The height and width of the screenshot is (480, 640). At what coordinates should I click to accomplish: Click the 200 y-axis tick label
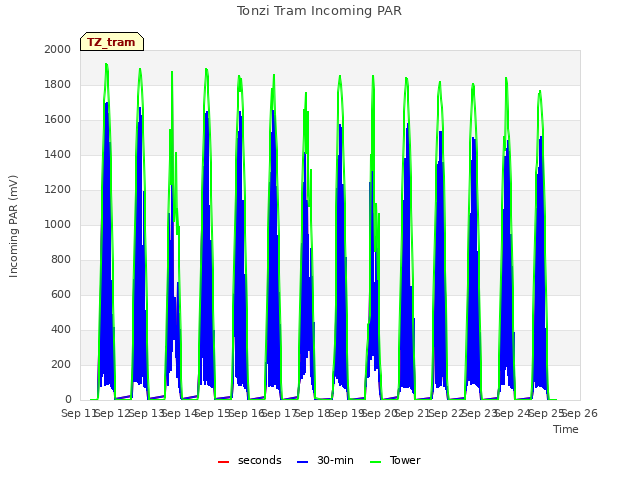[x=61, y=364]
